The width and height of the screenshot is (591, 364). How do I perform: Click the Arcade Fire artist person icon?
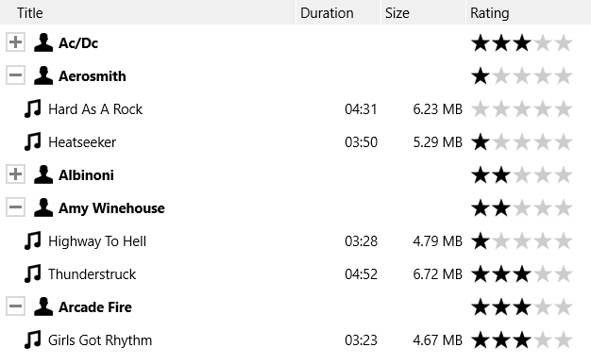43,306
